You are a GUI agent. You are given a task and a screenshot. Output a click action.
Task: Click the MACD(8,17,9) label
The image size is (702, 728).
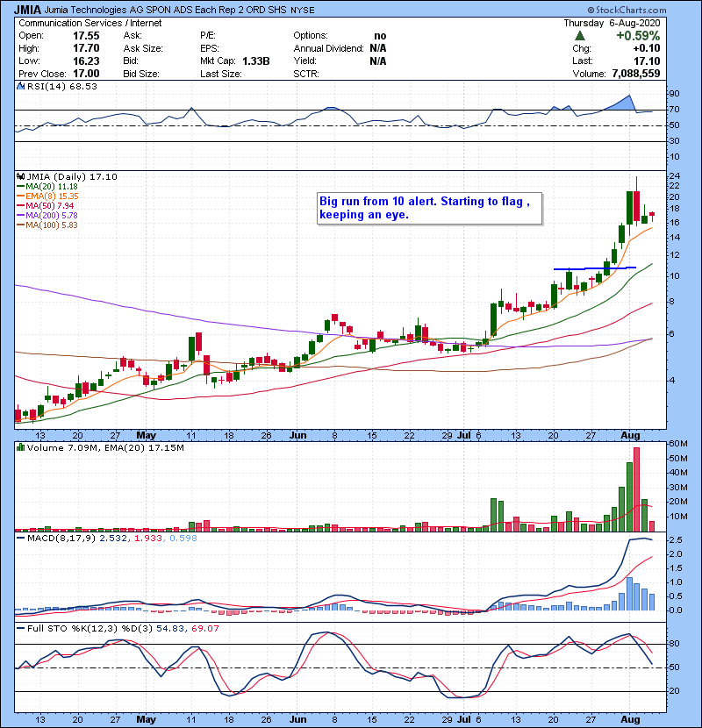coord(61,539)
